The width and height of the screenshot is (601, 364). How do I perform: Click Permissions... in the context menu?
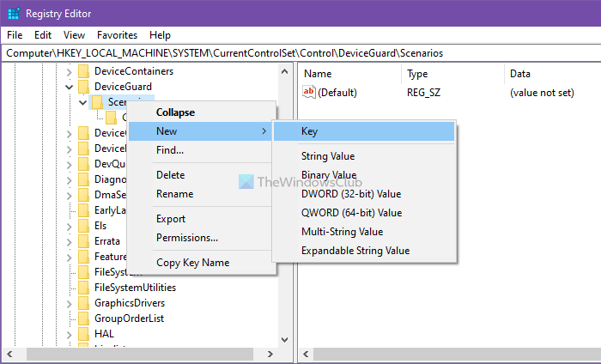186,238
